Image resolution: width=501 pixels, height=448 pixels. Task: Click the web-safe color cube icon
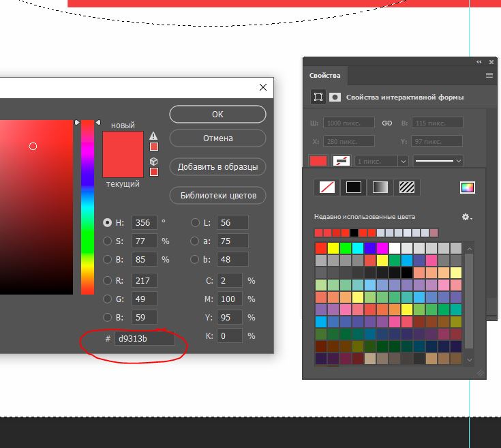click(x=153, y=161)
